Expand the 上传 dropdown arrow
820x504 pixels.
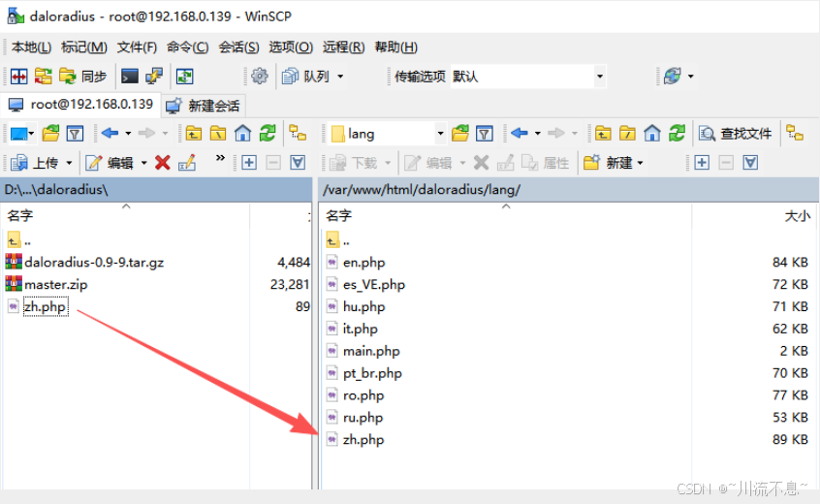tap(69, 163)
